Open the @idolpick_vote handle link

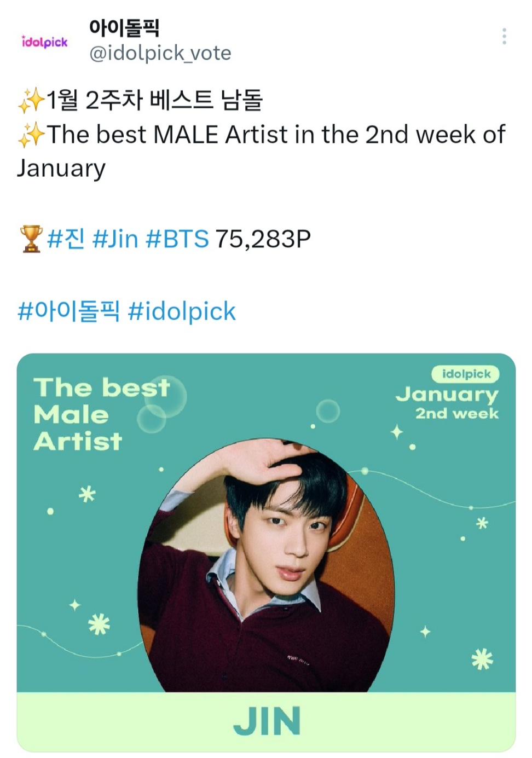click(160, 53)
